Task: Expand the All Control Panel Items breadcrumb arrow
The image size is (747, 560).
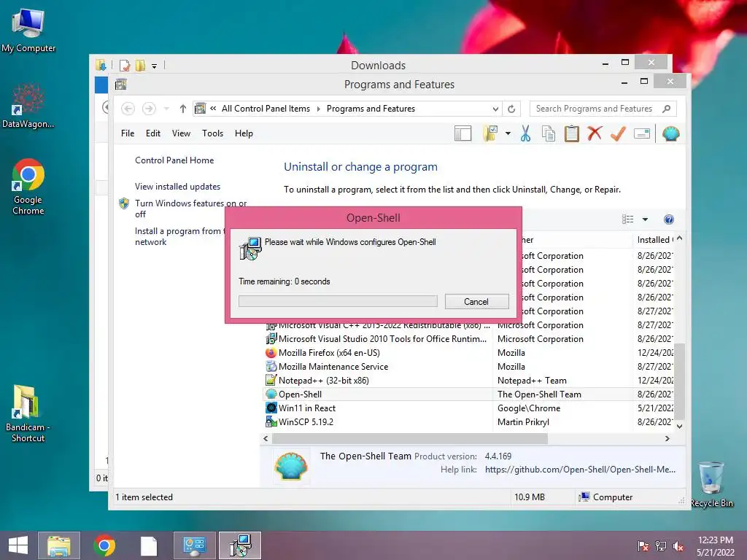Action: click(318, 109)
